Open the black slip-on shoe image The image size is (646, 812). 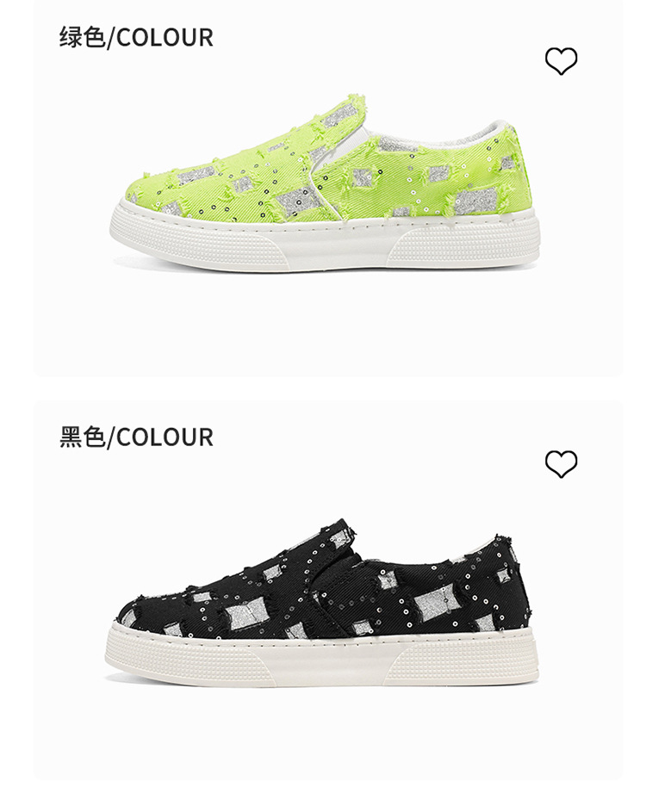pyautogui.click(x=321, y=602)
